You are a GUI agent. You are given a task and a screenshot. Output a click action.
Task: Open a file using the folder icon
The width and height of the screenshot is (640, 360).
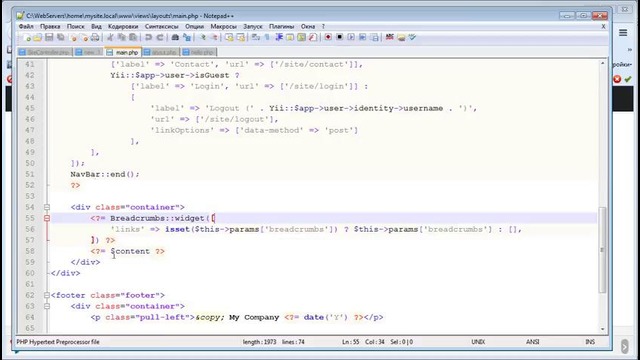coord(38,38)
